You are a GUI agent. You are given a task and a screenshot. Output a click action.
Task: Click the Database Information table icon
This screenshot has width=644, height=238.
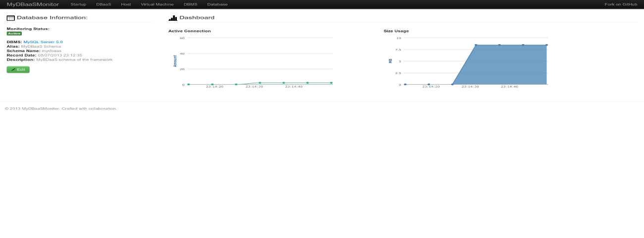click(x=10, y=18)
